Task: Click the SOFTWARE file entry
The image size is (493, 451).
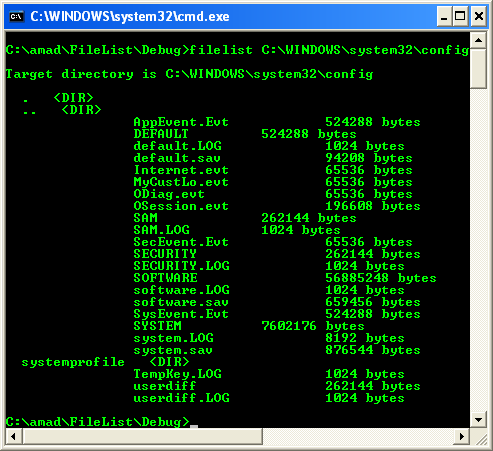Action: coord(165,278)
